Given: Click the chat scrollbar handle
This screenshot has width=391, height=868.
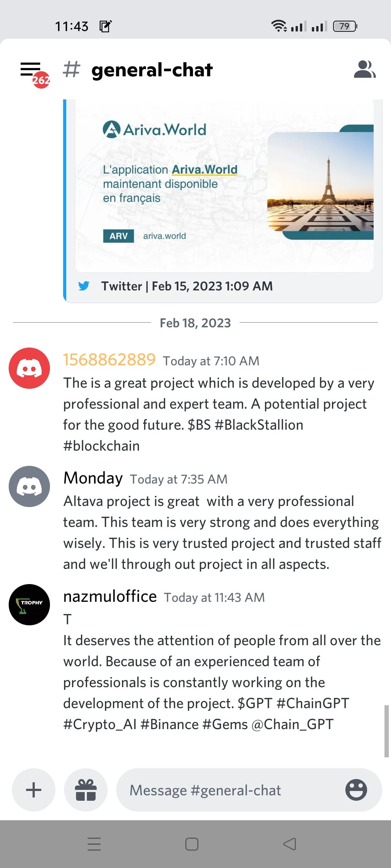Looking at the screenshot, I should [386, 731].
